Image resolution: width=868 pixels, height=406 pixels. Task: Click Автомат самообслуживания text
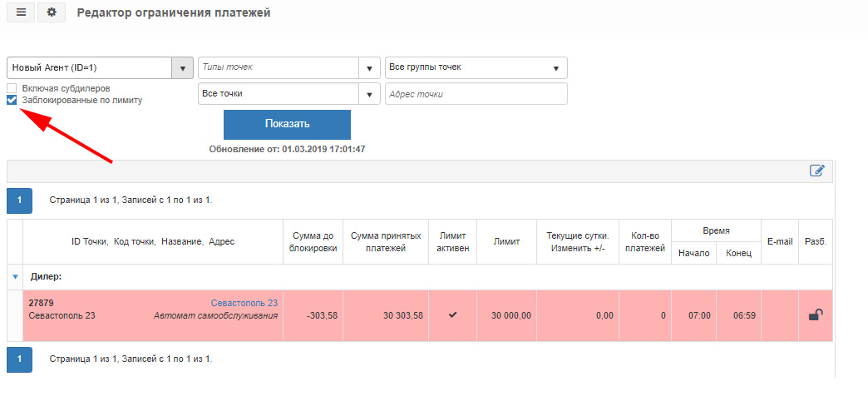215,315
